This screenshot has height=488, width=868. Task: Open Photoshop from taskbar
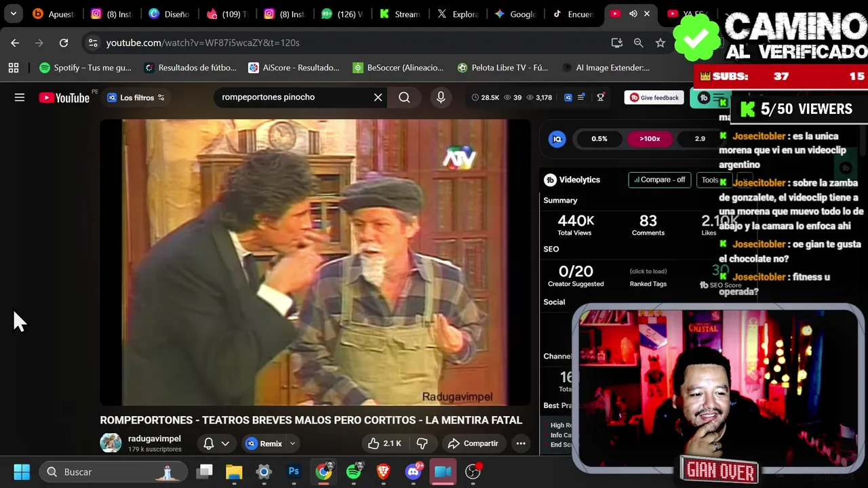coord(294,472)
